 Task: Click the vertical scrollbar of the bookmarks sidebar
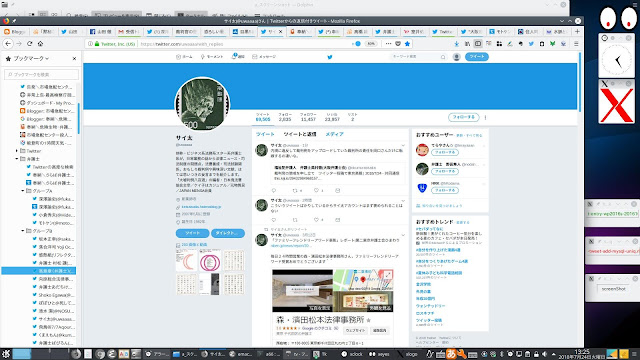click(x=78, y=118)
